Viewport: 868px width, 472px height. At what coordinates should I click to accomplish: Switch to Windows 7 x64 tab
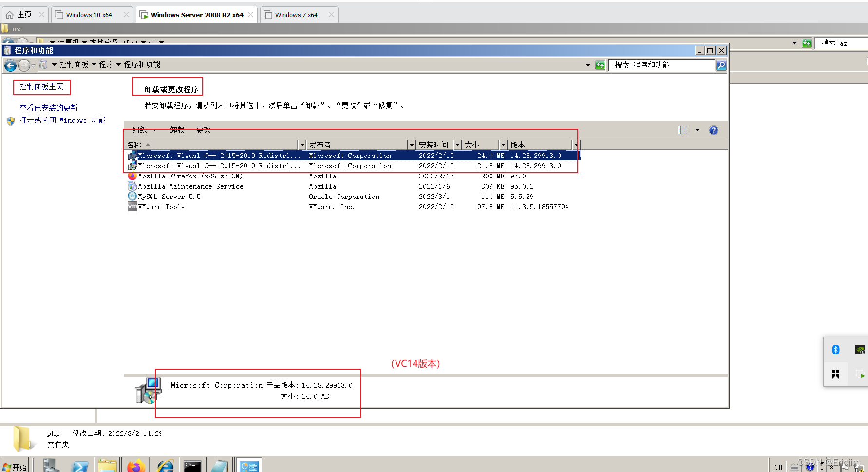[x=299, y=15]
